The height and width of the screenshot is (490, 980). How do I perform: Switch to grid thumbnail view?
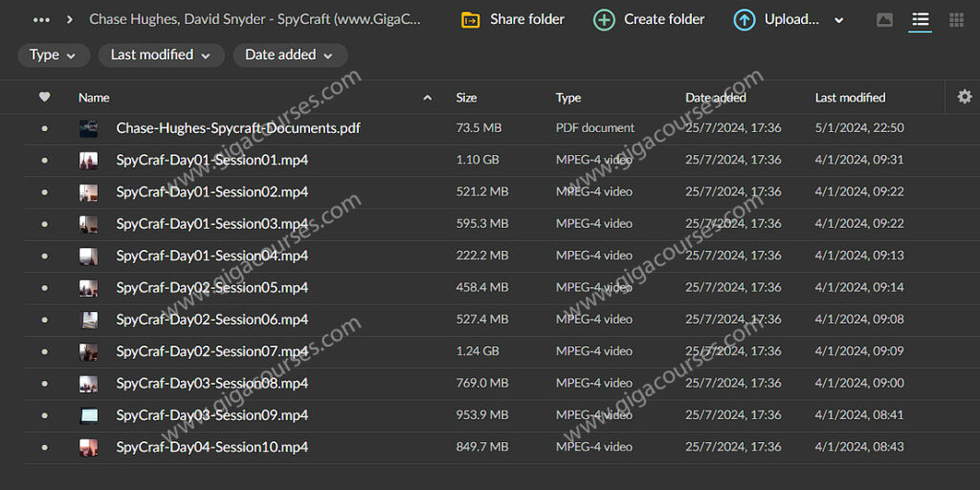[956, 20]
